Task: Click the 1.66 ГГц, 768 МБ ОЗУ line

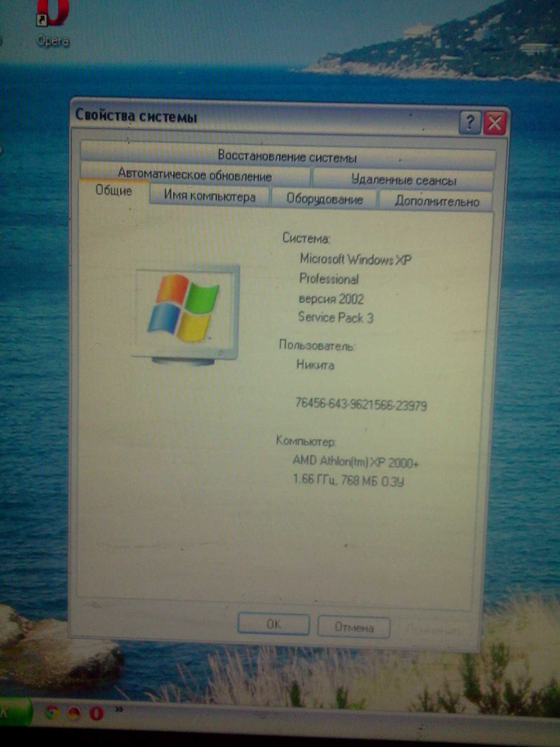Action: point(349,480)
